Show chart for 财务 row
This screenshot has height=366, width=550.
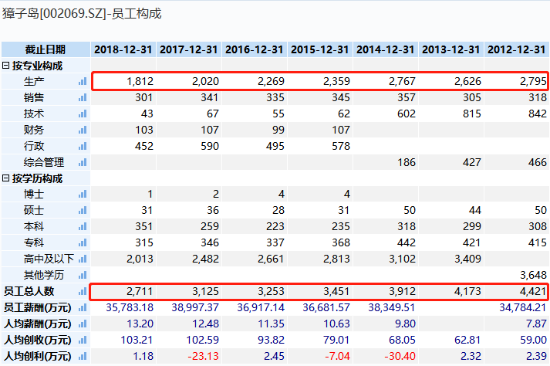pyautogui.click(x=82, y=130)
